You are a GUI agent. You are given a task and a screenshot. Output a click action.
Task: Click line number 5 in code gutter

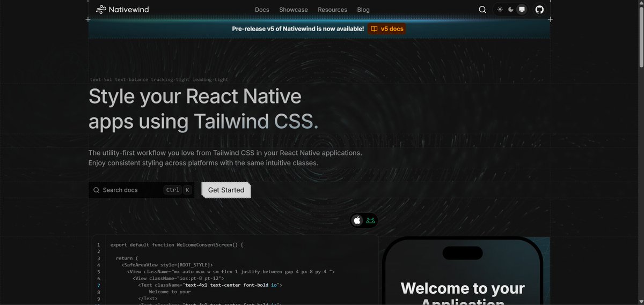(x=99, y=272)
